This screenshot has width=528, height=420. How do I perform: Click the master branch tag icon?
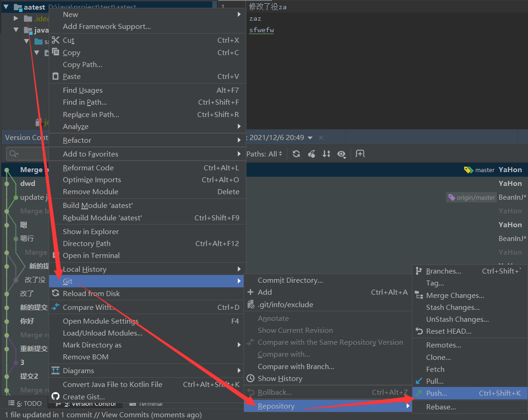point(468,170)
